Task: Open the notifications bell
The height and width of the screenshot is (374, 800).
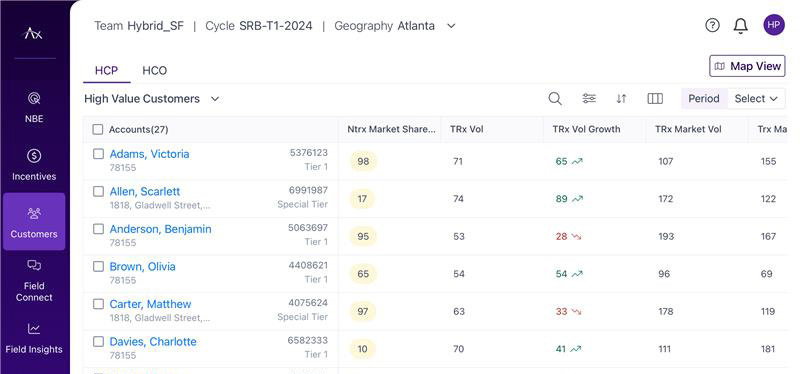Action: click(x=740, y=26)
